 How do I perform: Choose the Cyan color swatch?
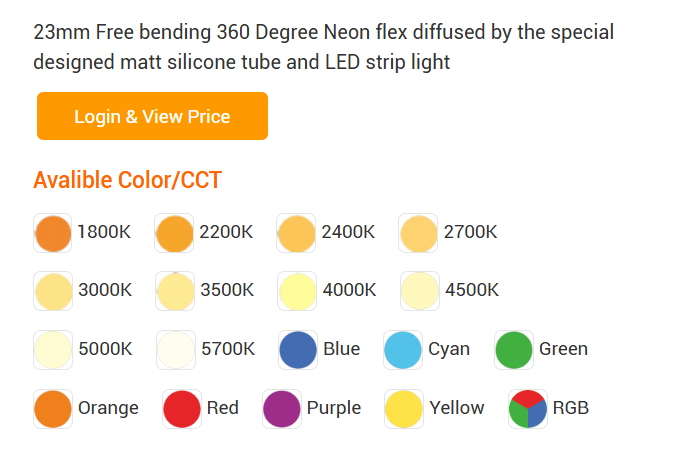click(403, 349)
